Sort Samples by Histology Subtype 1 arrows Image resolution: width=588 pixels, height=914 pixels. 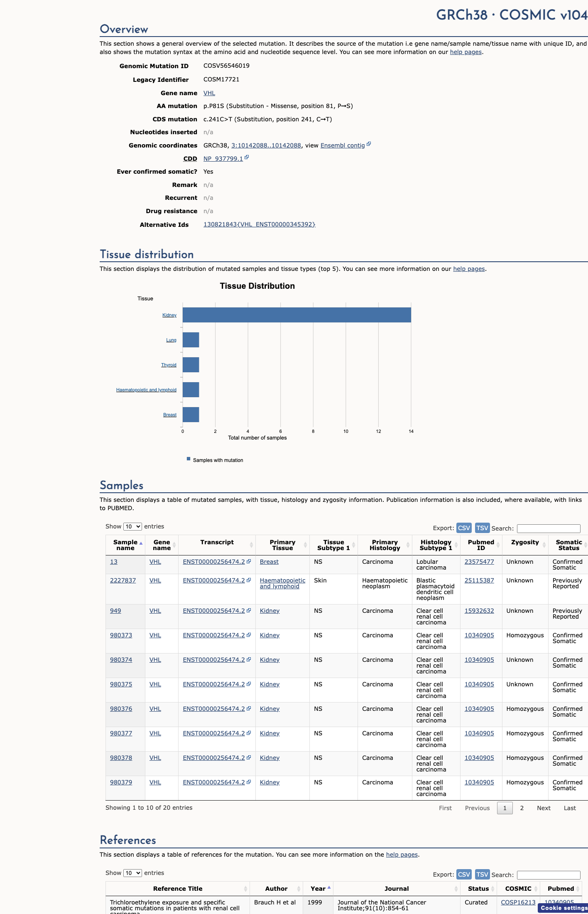pyautogui.click(x=456, y=545)
